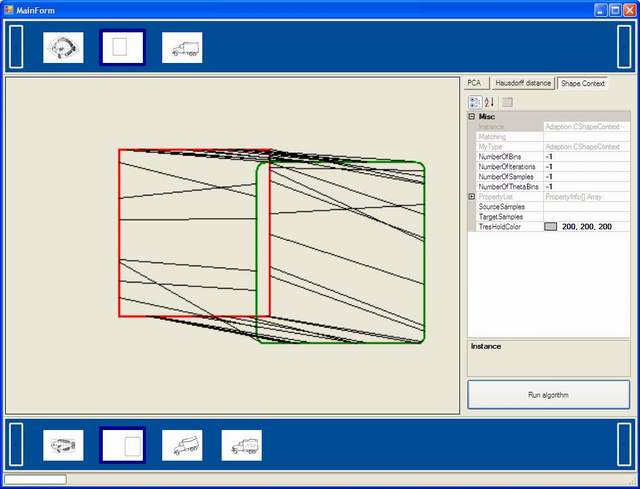This screenshot has height=489, width=640.
Task: Open the Hausdorff distance tab
Action: [523, 83]
